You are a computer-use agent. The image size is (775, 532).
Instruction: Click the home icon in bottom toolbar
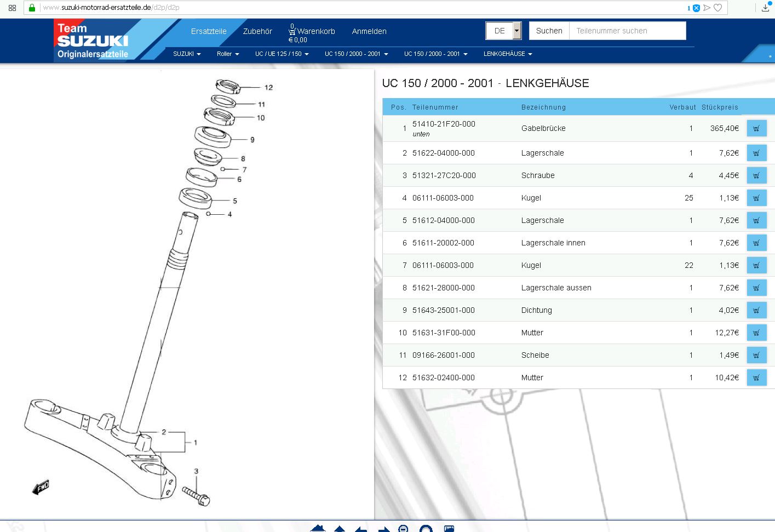coord(318,528)
